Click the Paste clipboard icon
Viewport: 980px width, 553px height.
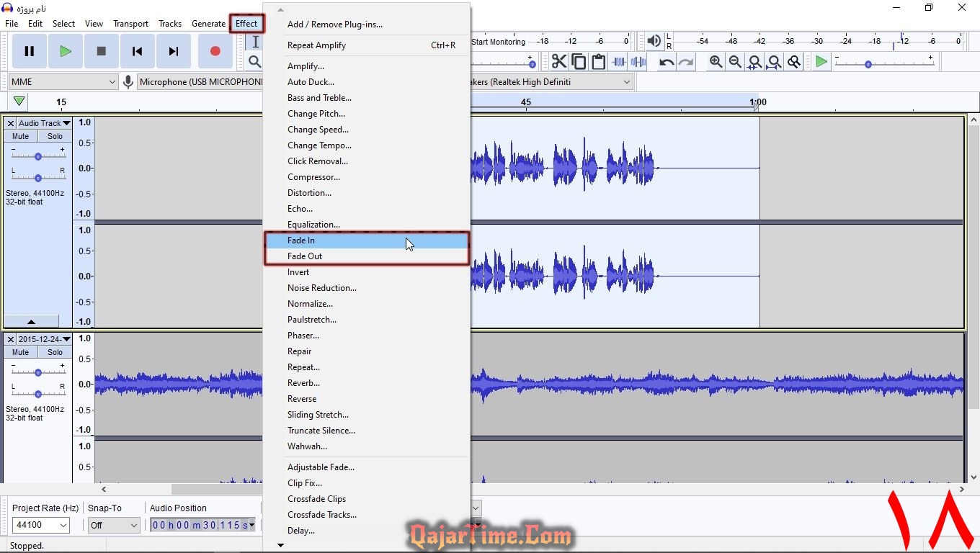[x=598, y=62]
